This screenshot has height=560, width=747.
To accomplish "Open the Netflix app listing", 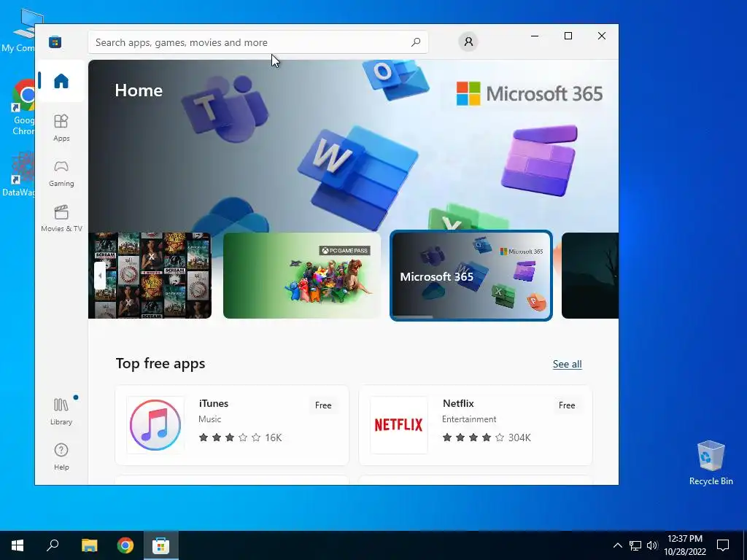I will [x=476, y=425].
